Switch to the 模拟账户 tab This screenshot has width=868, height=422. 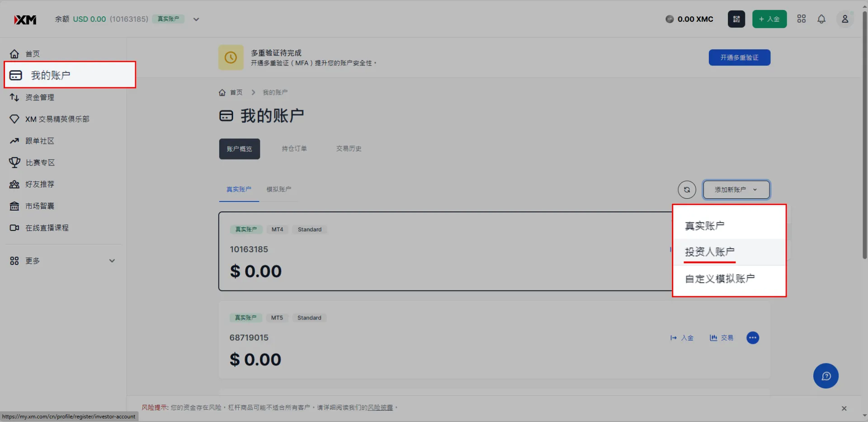tap(278, 189)
